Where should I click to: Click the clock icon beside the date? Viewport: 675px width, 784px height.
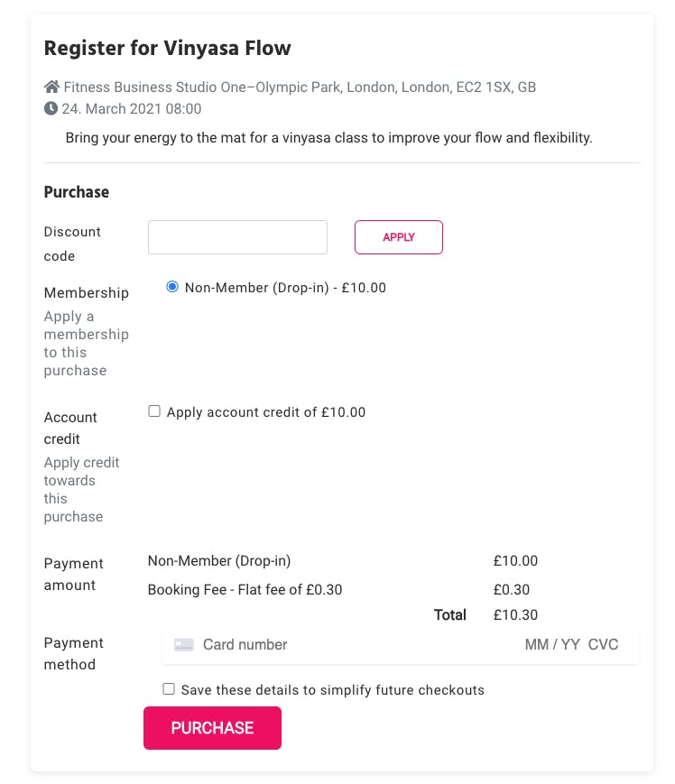click(51, 108)
